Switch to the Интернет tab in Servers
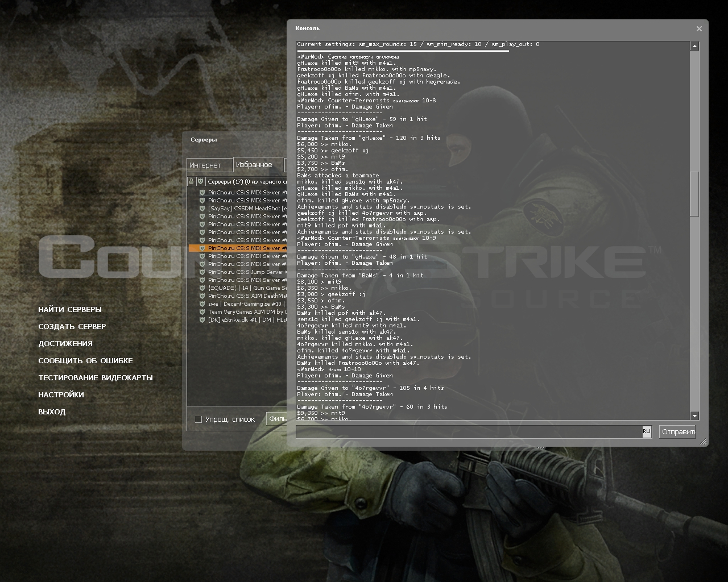 pyautogui.click(x=209, y=165)
